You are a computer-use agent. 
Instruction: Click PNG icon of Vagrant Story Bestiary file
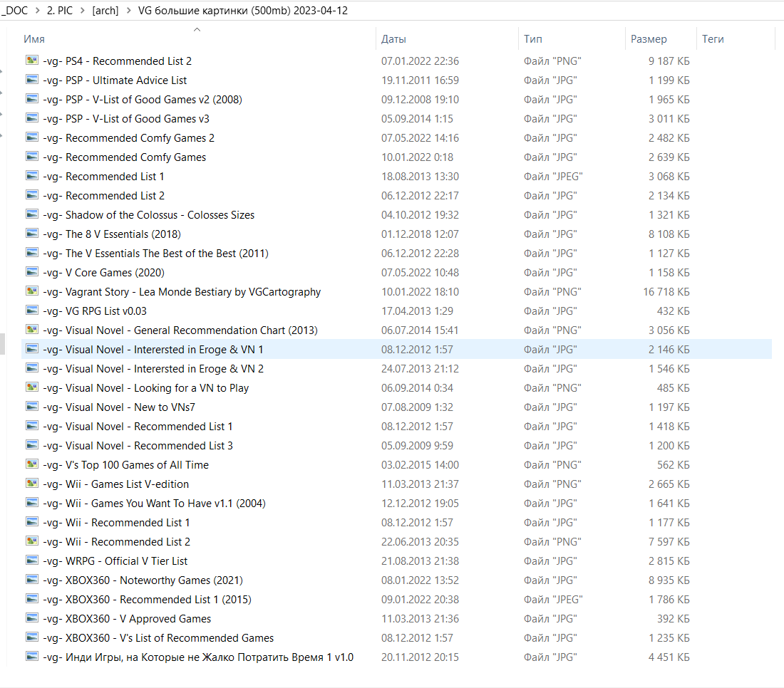[x=32, y=291]
